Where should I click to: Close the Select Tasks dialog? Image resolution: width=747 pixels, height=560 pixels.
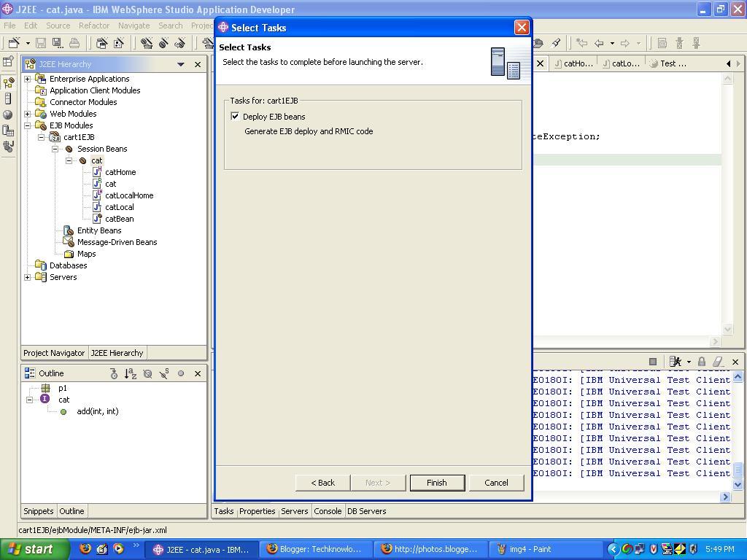(x=522, y=27)
